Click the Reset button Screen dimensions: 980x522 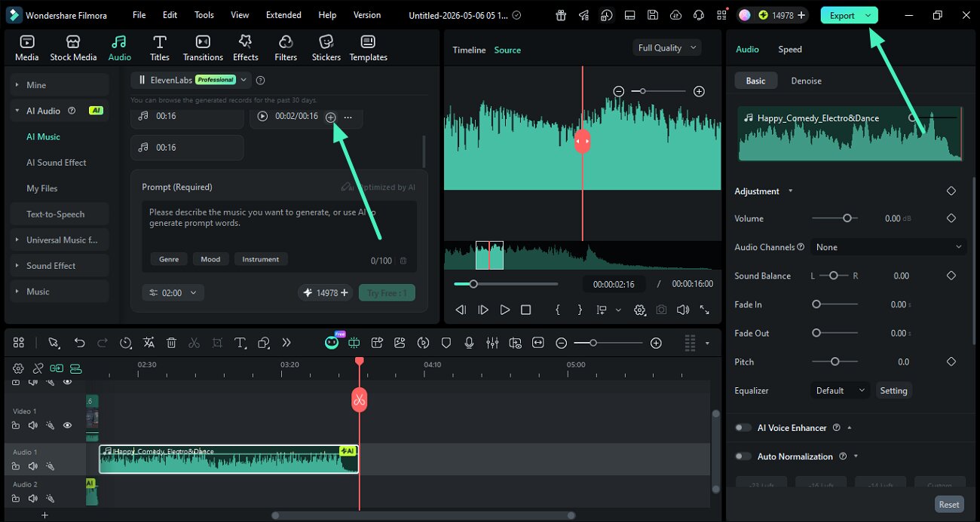pos(949,505)
